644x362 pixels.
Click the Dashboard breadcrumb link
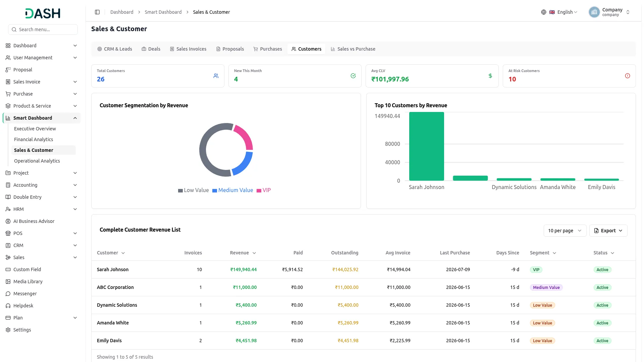point(122,12)
